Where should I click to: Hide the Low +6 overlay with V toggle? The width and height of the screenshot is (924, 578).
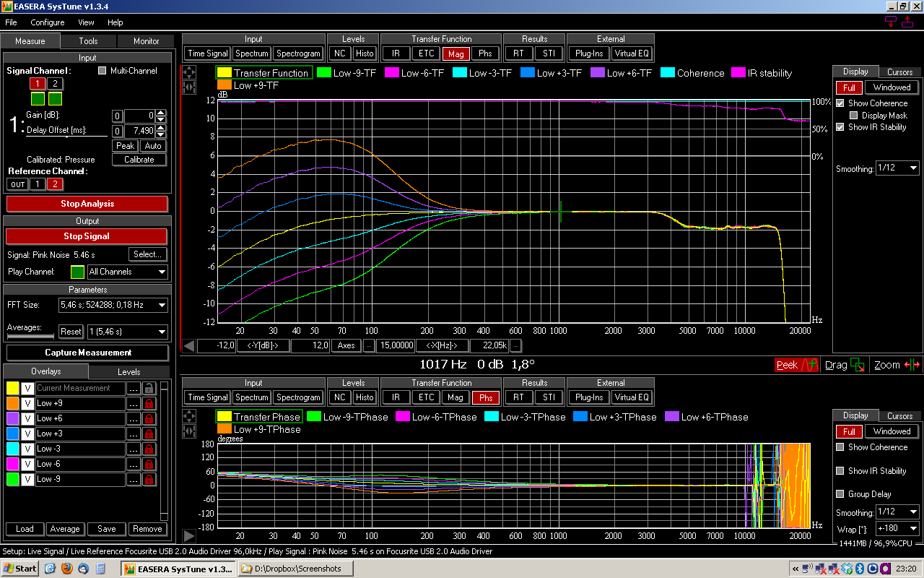pyautogui.click(x=28, y=418)
